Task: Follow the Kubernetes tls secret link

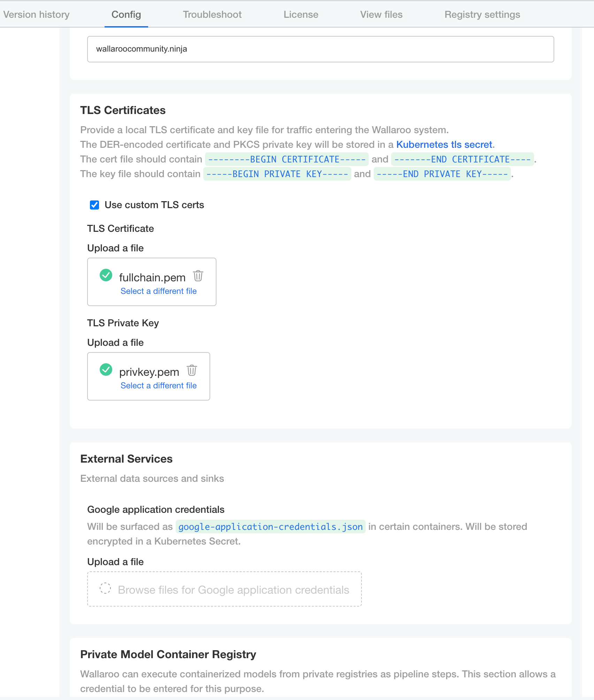Action: point(444,145)
